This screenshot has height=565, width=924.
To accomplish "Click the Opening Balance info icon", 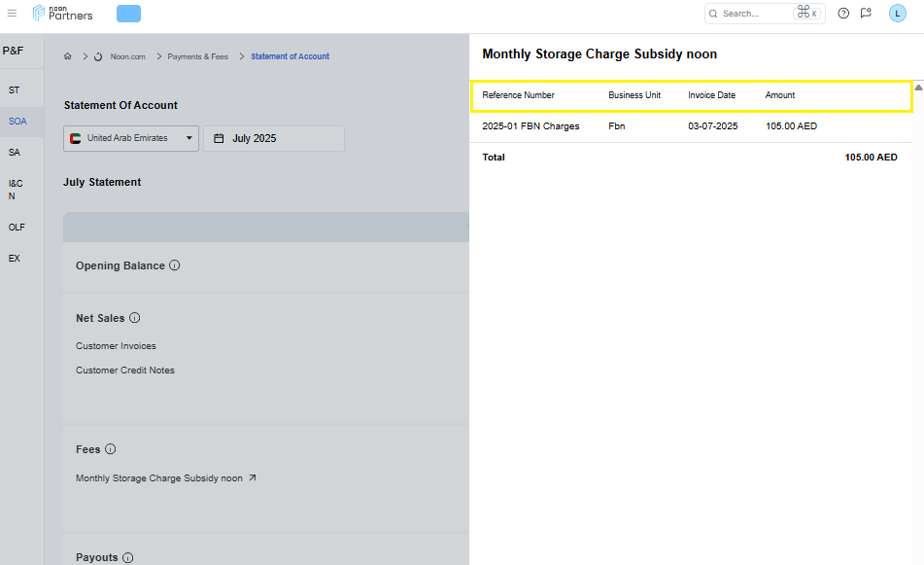I will pyautogui.click(x=175, y=265).
